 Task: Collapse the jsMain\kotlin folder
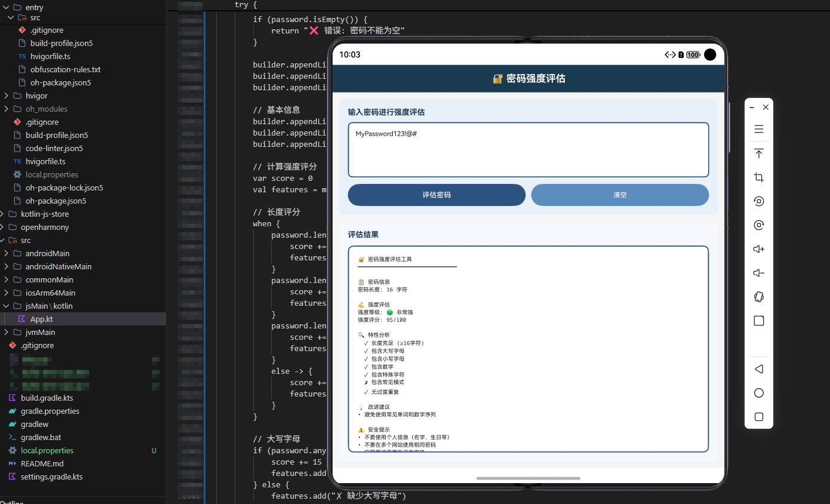(x=7, y=306)
